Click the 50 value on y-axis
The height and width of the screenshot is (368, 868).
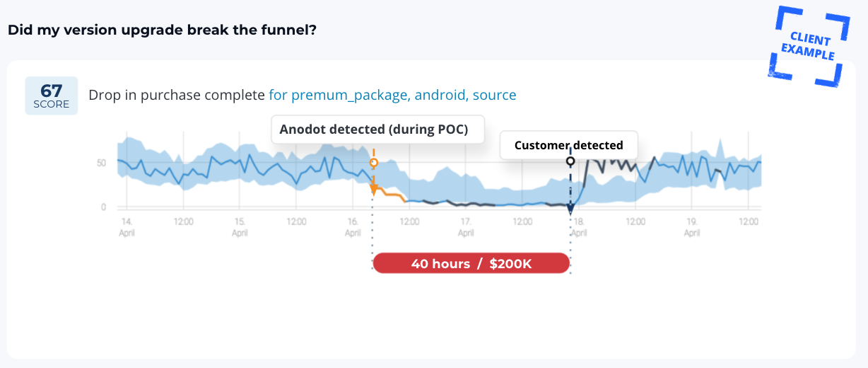(x=102, y=163)
